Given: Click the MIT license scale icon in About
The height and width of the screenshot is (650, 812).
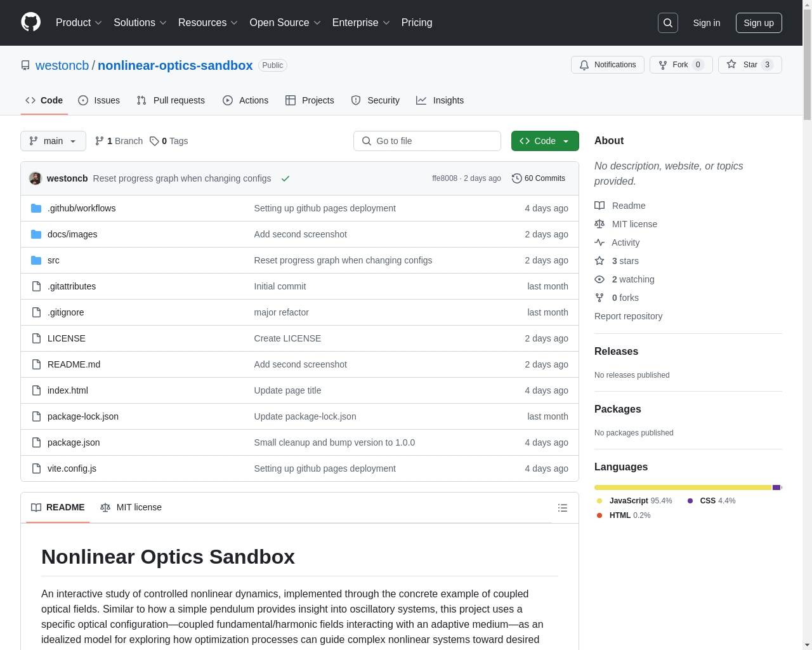Looking at the screenshot, I should point(599,224).
